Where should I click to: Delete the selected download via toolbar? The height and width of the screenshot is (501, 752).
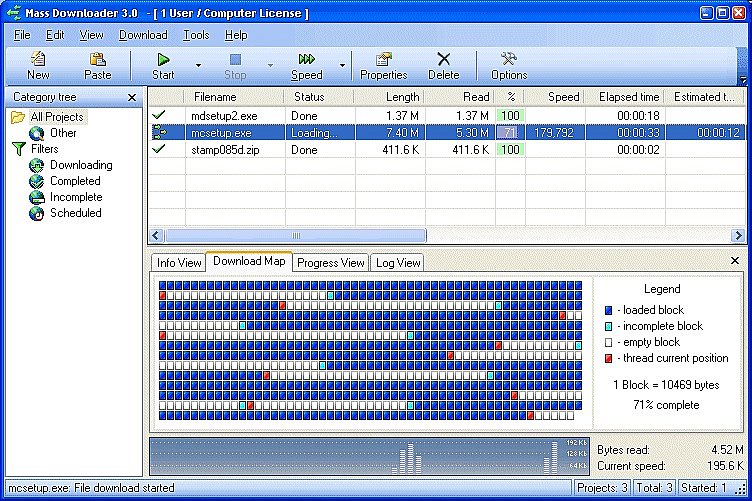(x=444, y=59)
